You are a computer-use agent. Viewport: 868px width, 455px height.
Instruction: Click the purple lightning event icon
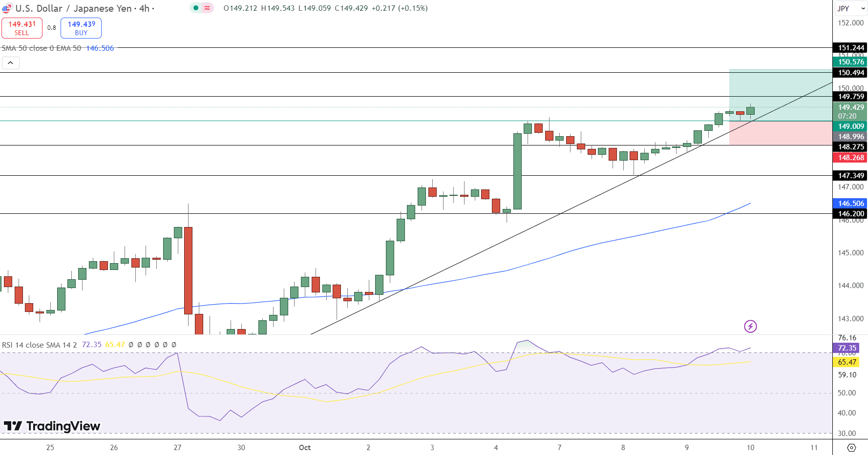pos(750,326)
